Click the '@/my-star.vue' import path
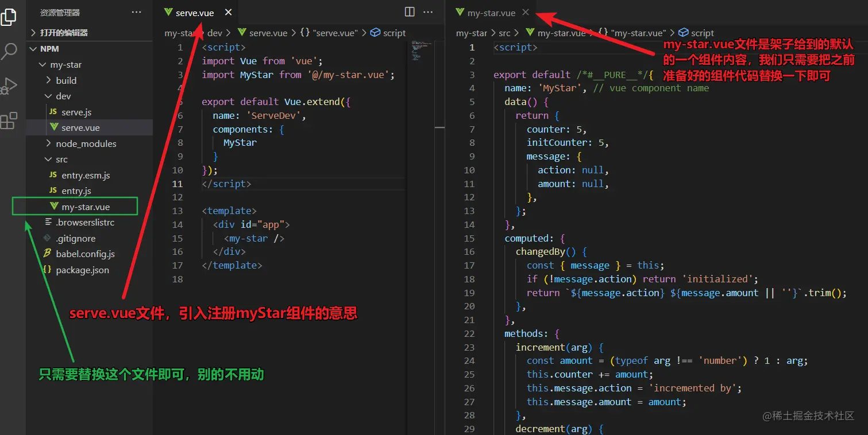This screenshot has height=435, width=868. coord(349,75)
